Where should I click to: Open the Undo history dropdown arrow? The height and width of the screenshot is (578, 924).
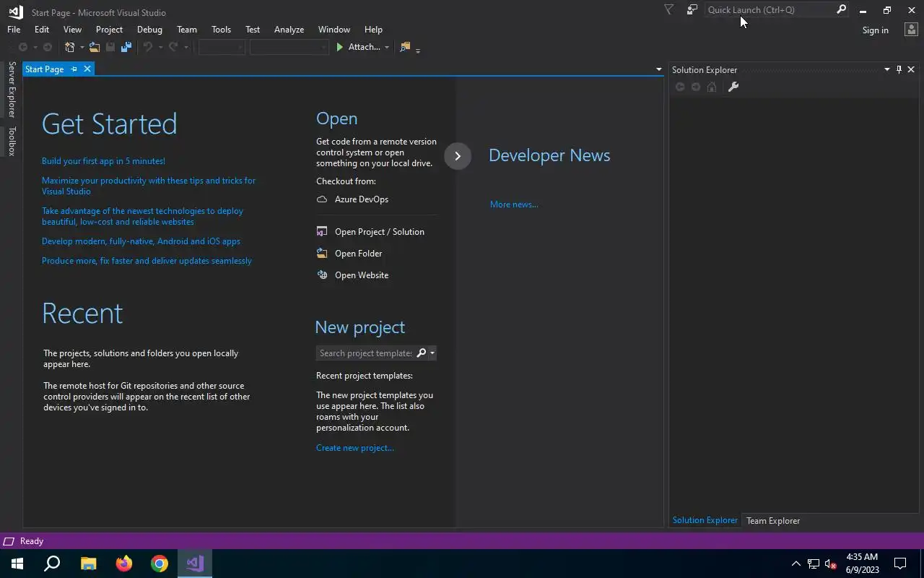tap(160, 47)
